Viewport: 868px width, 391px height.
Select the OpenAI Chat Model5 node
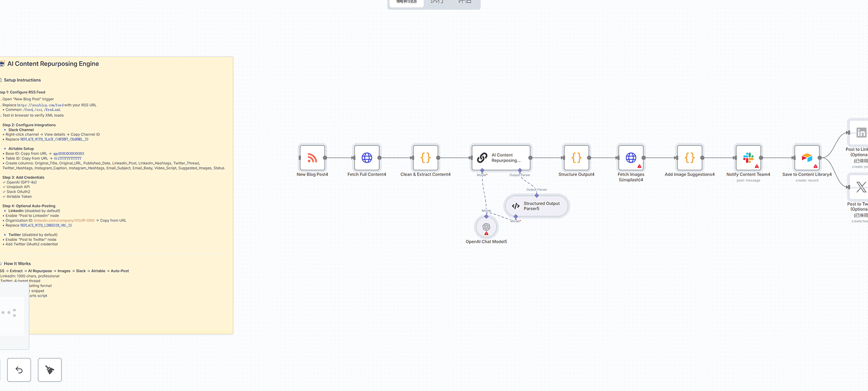coord(486,227)
